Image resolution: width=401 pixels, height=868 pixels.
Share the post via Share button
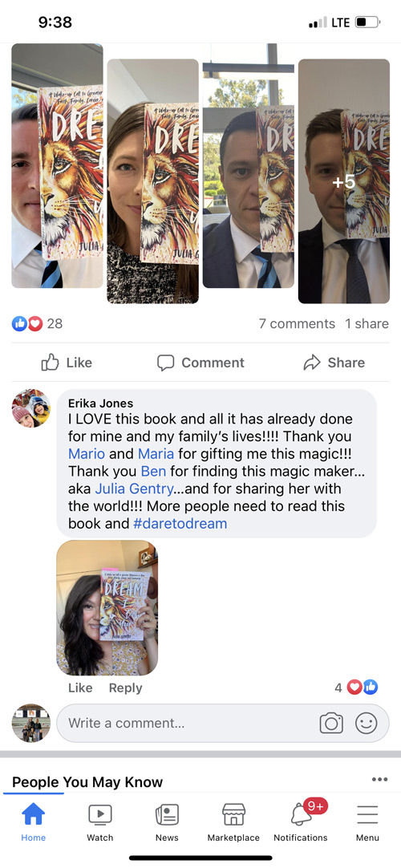[334, 363]
